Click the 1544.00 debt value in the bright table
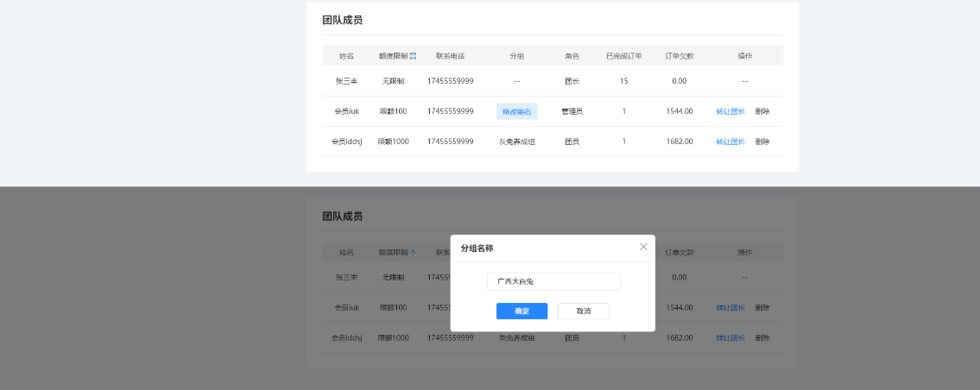Image resolution: width=980 pixels, height=390 pixels. click(x=679, y=111)
